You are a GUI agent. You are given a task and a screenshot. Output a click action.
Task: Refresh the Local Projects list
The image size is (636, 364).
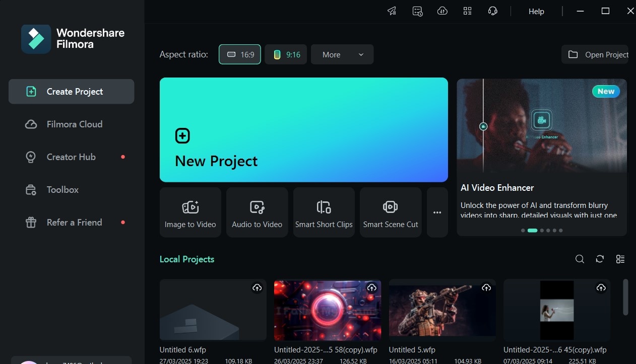tap(600, 259)
